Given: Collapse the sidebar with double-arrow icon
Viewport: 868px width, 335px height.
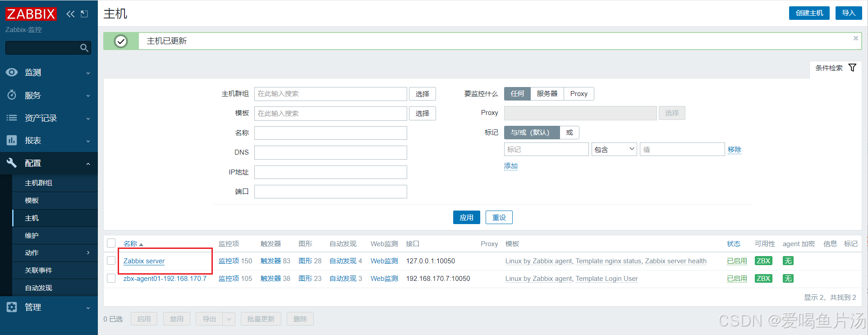Looking at the screenshot, I should point(70,14).
